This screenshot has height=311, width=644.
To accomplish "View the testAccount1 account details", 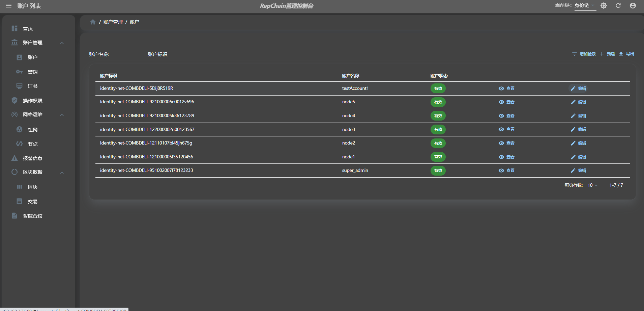I will [506, 88].
